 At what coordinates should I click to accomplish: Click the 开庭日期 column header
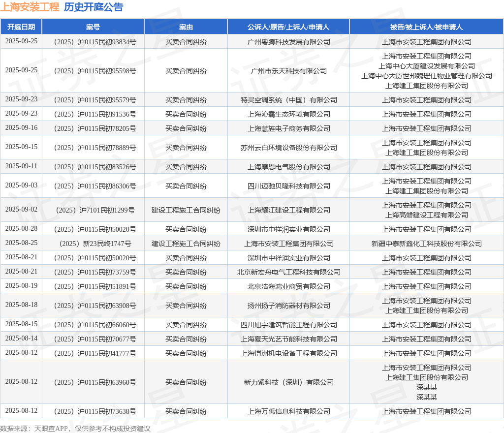pyautogui.click(x=21, y=27)
